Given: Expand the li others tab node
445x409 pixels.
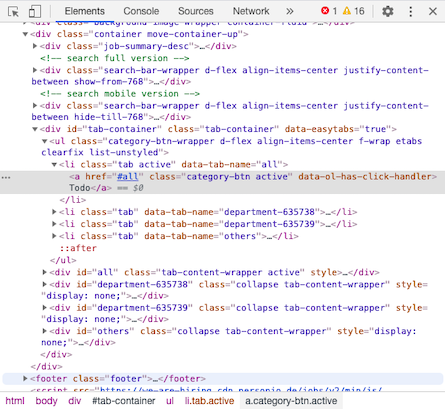Looking at the screenshot, I should coord(54,236).
